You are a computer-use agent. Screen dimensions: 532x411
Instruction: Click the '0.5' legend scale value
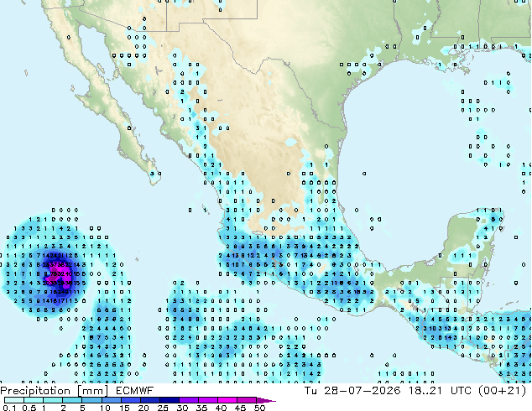point(29,408)
